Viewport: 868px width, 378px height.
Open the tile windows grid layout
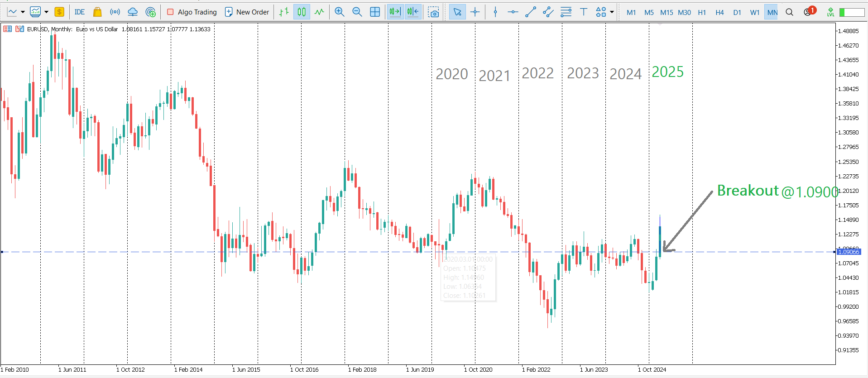point(375,12)
